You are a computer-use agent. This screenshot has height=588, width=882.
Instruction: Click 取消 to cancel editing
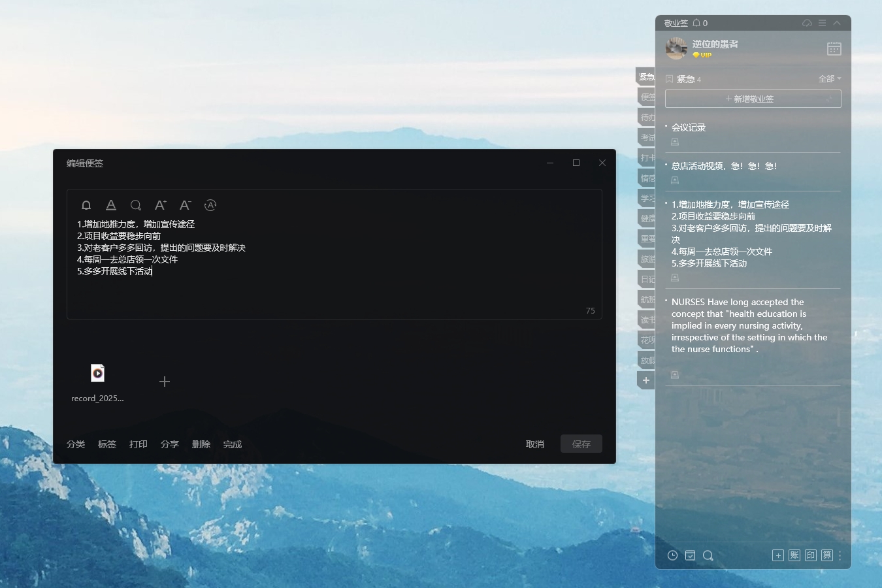tap(535, 444)
